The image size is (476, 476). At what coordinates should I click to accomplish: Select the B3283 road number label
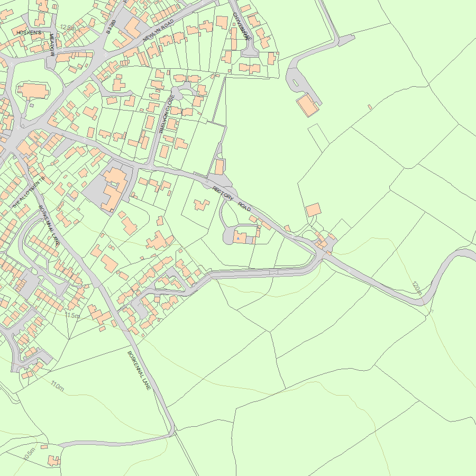(x=111, y=27)
